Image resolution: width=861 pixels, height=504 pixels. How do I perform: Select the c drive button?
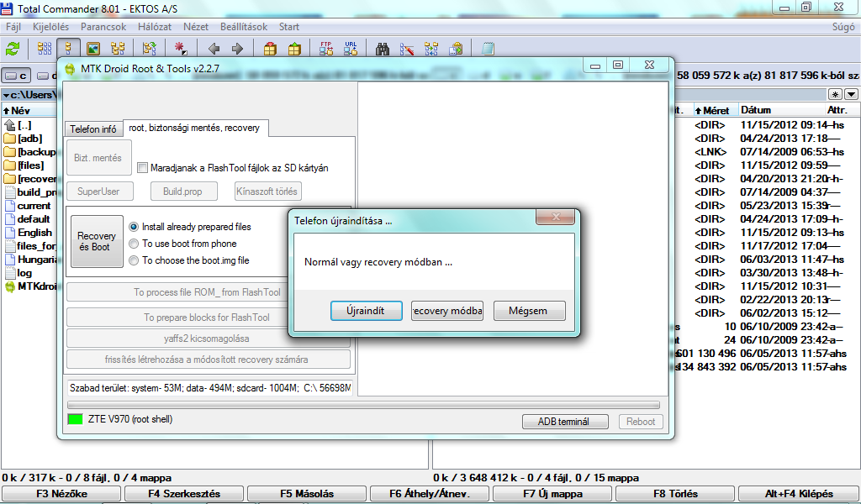(x=17, y=76)
